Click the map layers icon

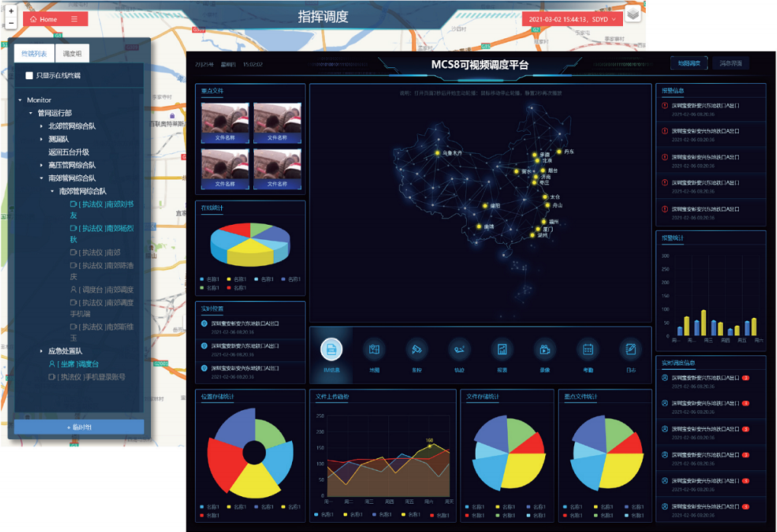(633, 14)
